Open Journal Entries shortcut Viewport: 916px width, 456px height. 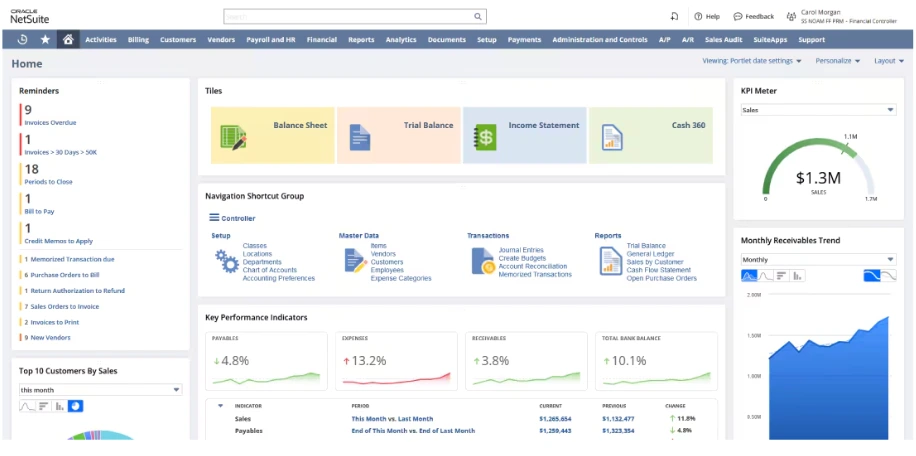[x=521, y=250]
